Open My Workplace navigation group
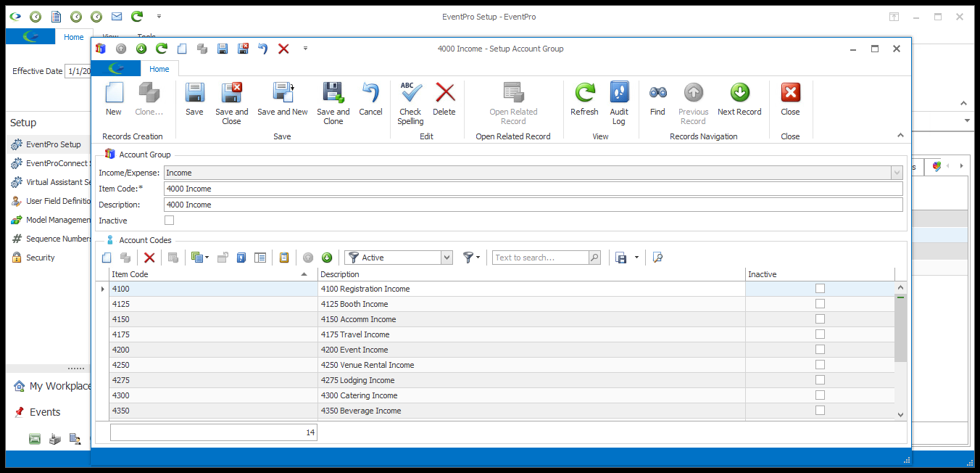Viewport: 980px width, 473px height. tap(52, 386)
